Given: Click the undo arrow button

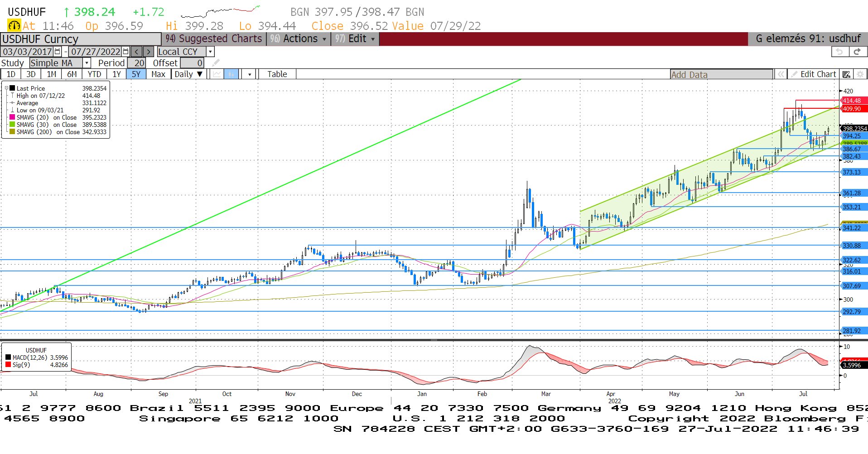Looking at the screenshot, I should 839,52.
